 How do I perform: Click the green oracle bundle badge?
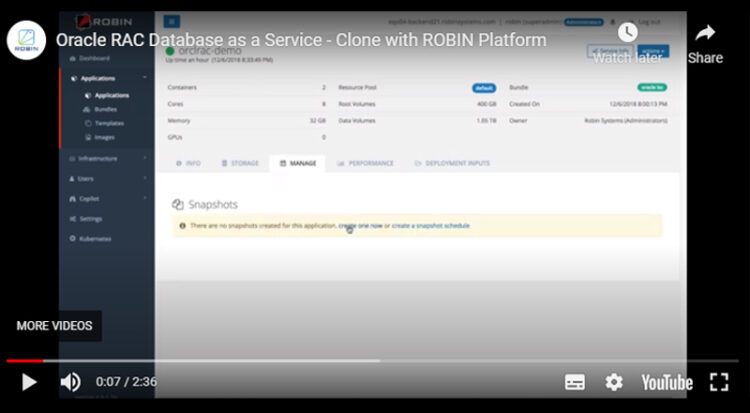[652, 88]
